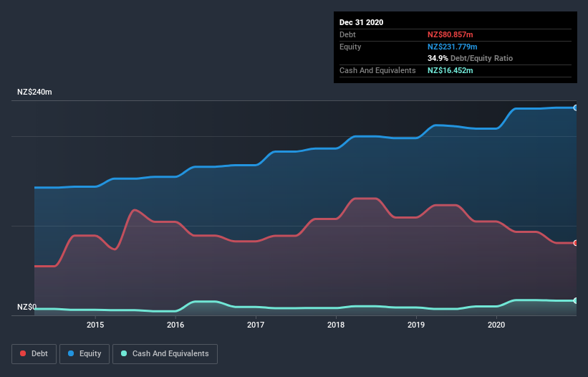The width and height of the screenshot is (588, 377).
Task: Select the 2020 x-axis label
Action: 496,325
